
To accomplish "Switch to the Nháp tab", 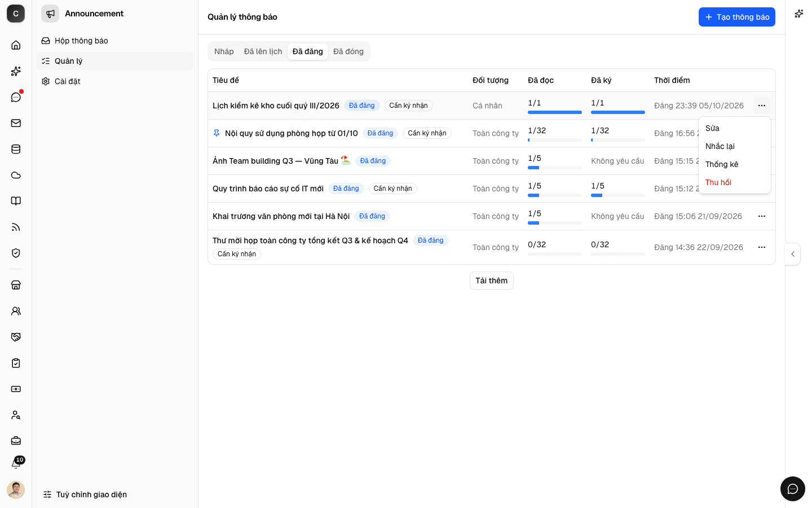I will pyautogui.click(x=224, y=51).
